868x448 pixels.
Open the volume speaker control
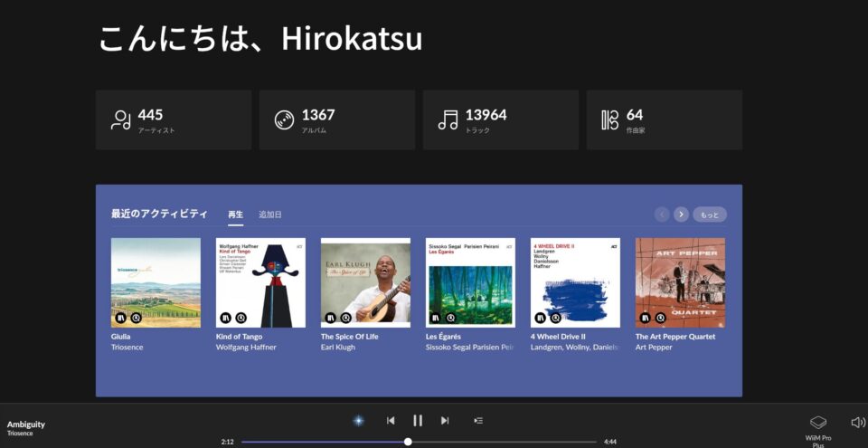point(857,423)
